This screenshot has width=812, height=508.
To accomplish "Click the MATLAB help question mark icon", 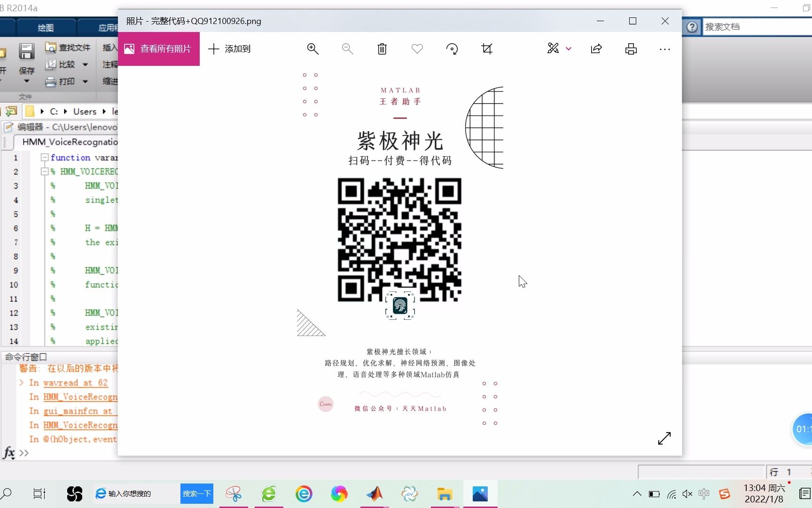I will (x=692, y=27).
